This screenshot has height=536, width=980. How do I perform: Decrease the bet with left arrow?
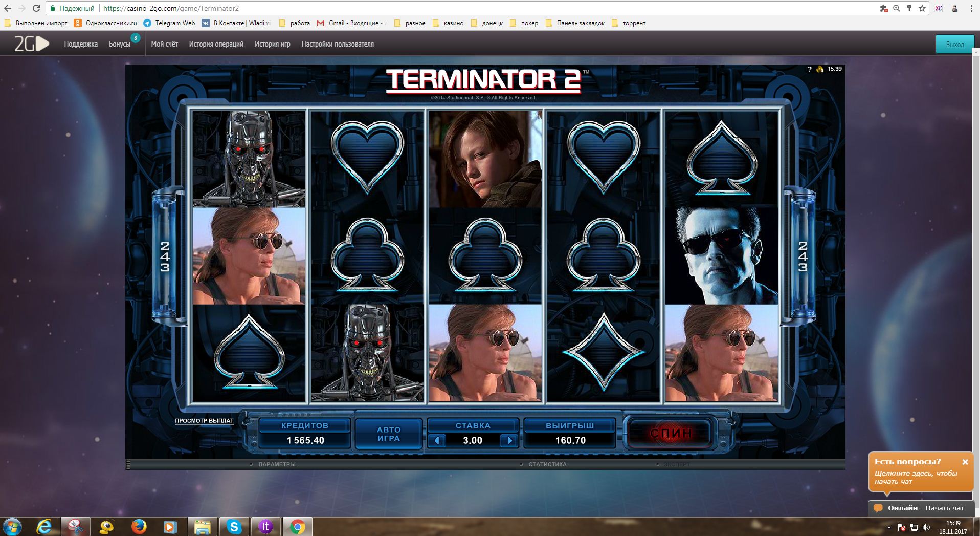tap(436, 440)
